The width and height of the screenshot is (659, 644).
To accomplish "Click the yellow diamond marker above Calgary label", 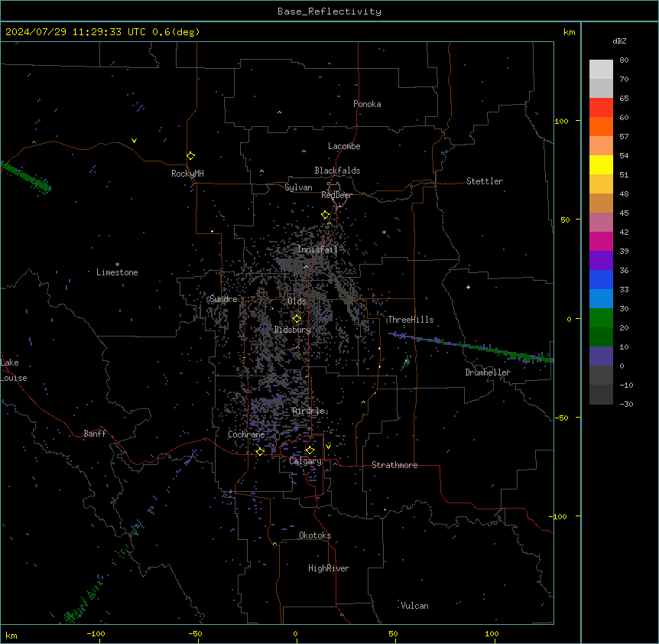I will pos(310,450).
